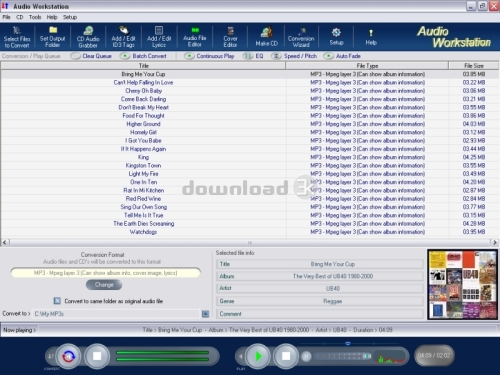Screen dimensions: 500x375
Task: Launch Audio File Editor
Action: (x=195, y=37)
